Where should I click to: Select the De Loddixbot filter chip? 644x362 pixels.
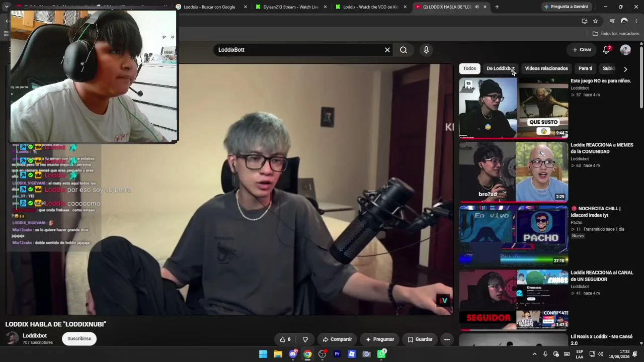(x=501, y=69)
